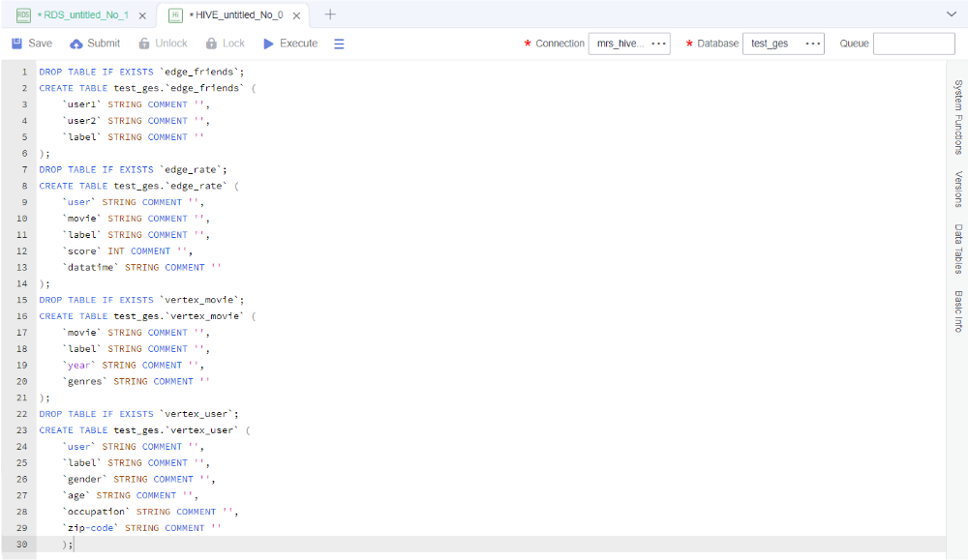Open the Database test_ges selector
The width and height of the screenshot is (968, 560).
783,44
